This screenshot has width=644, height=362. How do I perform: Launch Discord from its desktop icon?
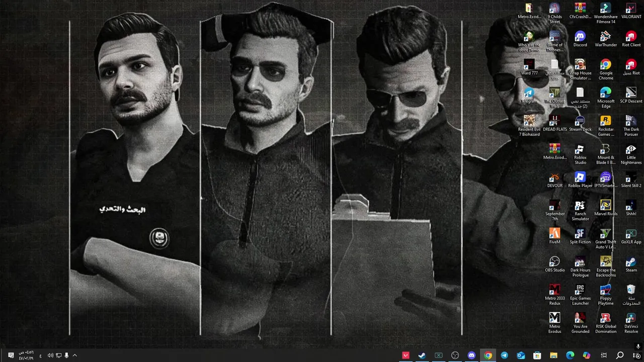click(x=580, y=40)
